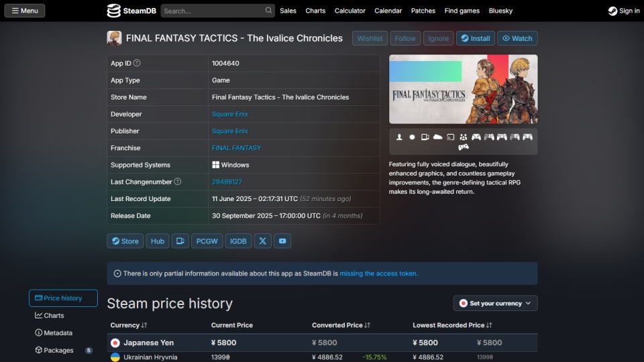Open Square Enix developer link
The image size is (644, 362).
pos(229,114)
